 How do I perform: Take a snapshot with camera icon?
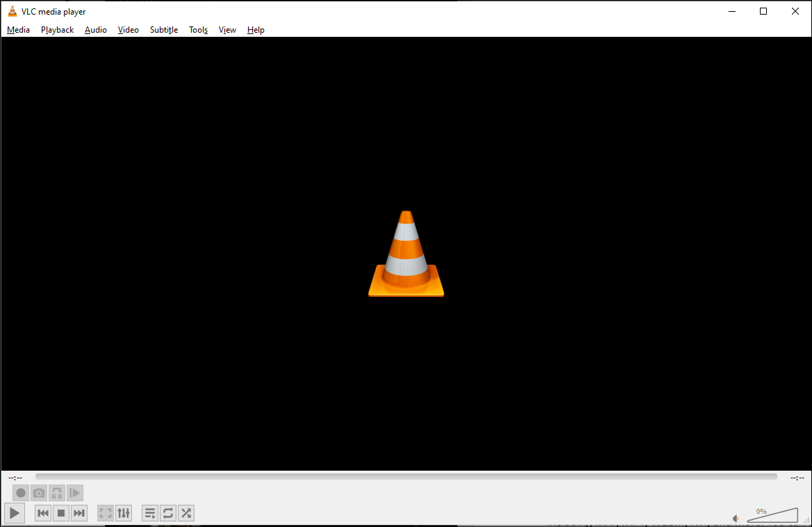pos(39,493)
